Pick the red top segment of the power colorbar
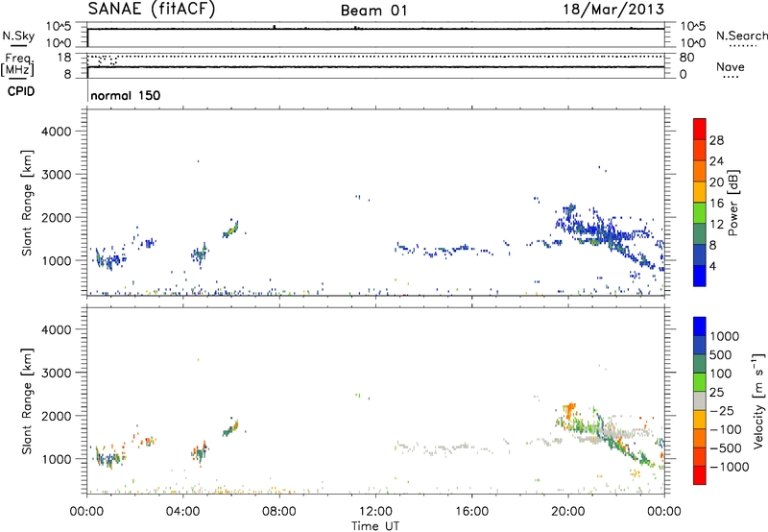The height and width of the screenshot is (532, 768). pos(700,129)
